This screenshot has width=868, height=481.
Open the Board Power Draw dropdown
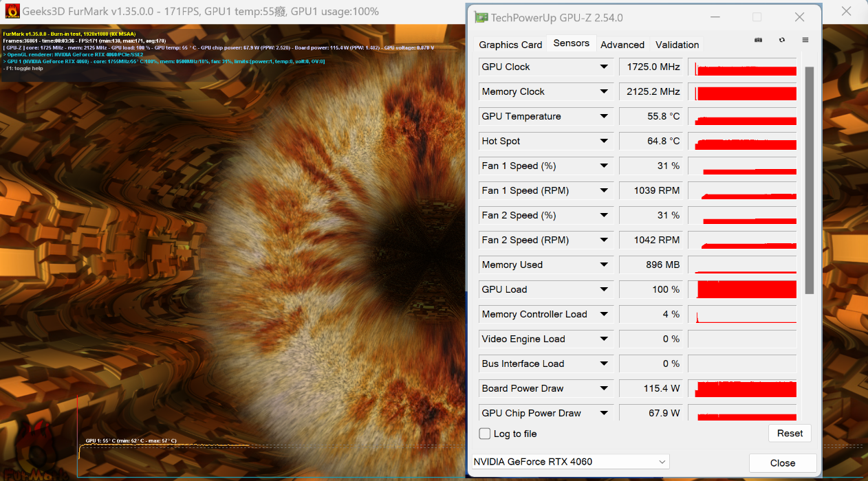tap(604, 388)
